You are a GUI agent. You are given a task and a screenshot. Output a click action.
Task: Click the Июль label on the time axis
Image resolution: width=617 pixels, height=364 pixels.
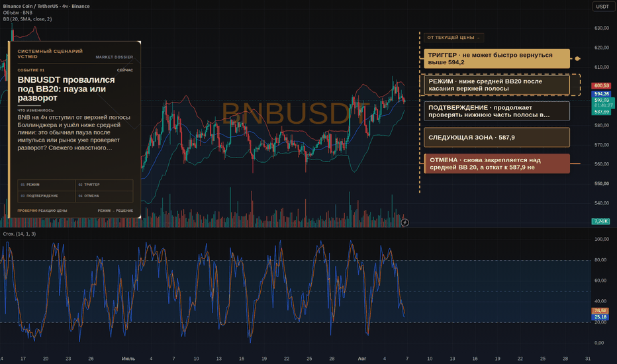point(128,359)
